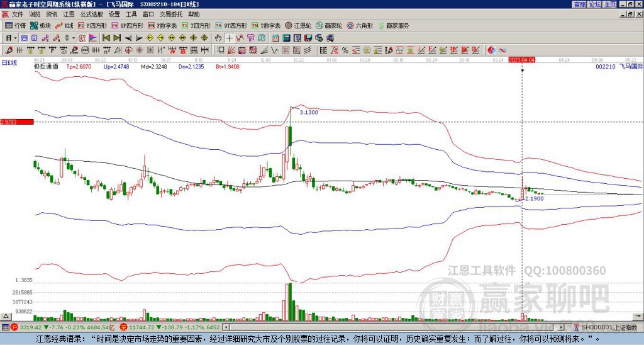
Task: Click the 极反通道 indicator label
Action: pyautogui.click(x=46, y=66)
